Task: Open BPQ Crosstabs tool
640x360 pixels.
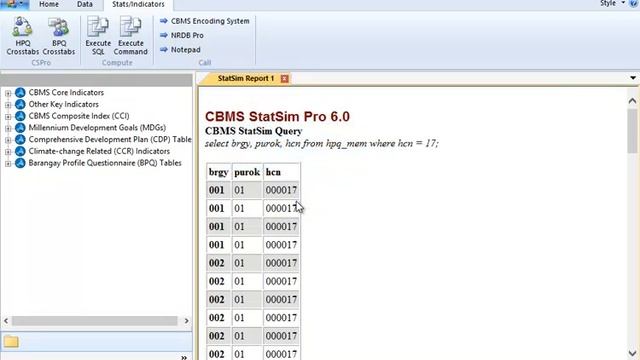Action: coord(59,36)
